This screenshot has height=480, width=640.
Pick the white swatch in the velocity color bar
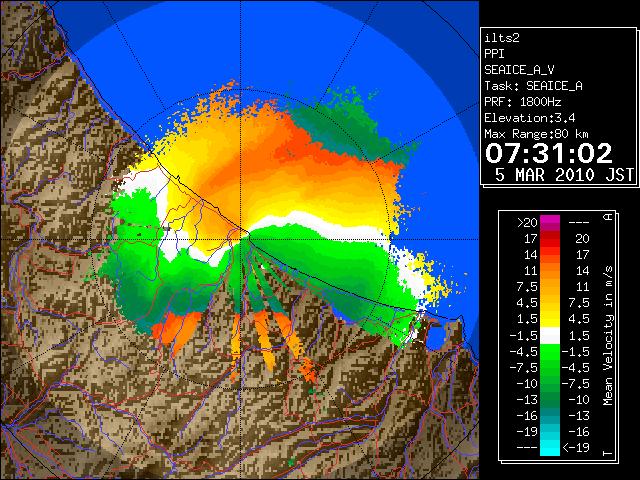pyautogui.click(x=550, y=336)
